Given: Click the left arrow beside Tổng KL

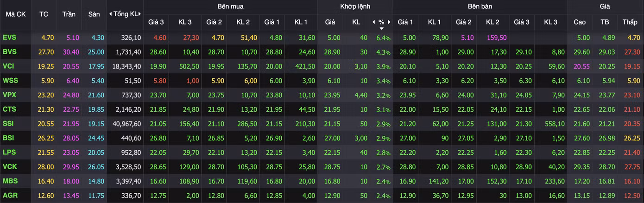Looking at the screenshot, I should (x=110, y=14).
